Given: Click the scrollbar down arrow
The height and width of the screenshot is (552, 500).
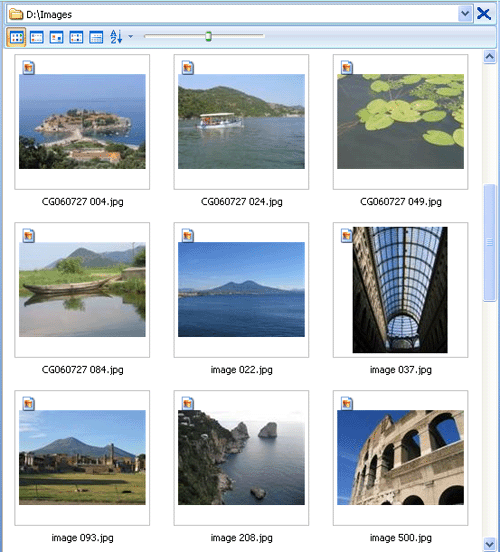Looking at the screenshot, I should pyautogui.click(x=489, y=543).
